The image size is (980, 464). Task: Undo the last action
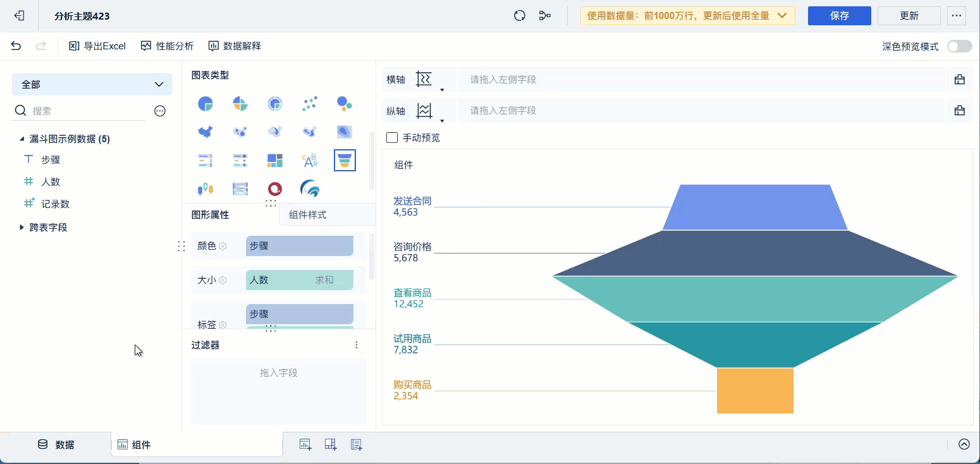click(x=16, y=46)
